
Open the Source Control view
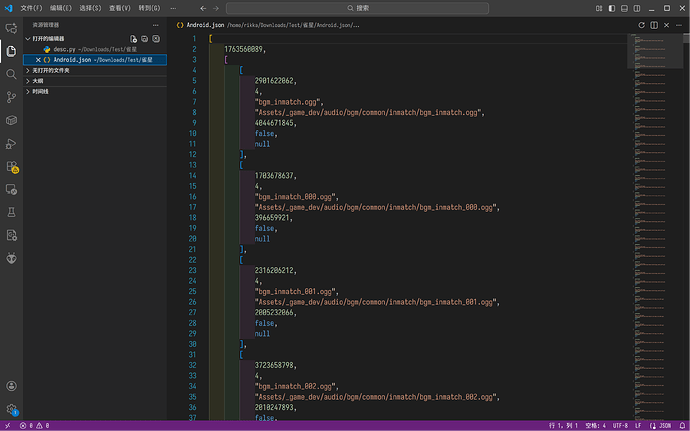tap(11, 96)
